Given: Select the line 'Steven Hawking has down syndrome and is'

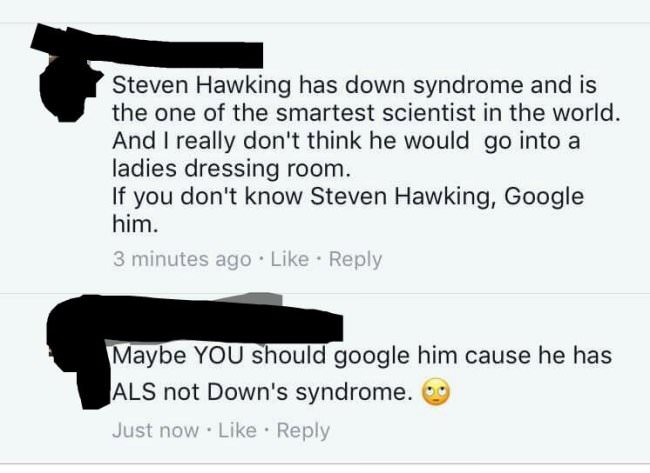Looking at the screenshot, I should point(354,87).
